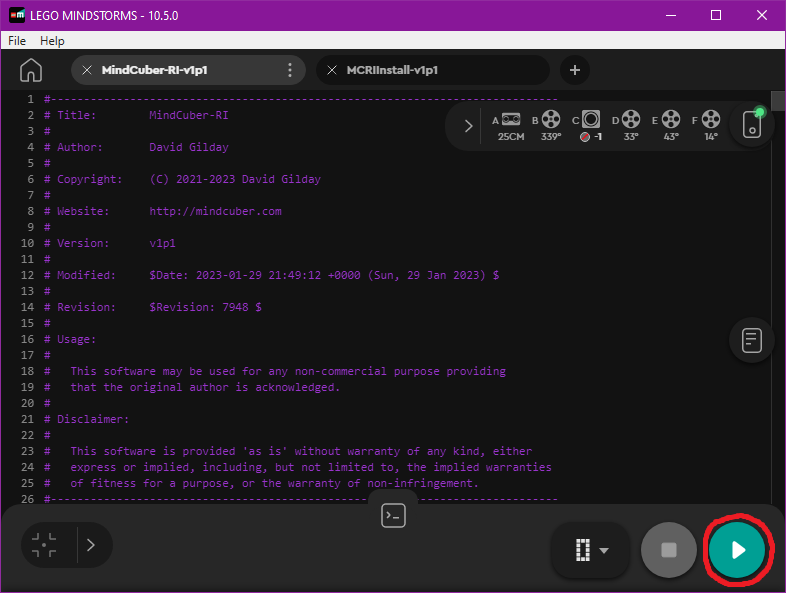Open MindCuber-RI-v1p1 tab options menu
786x593 pixels.
(290, 70)
